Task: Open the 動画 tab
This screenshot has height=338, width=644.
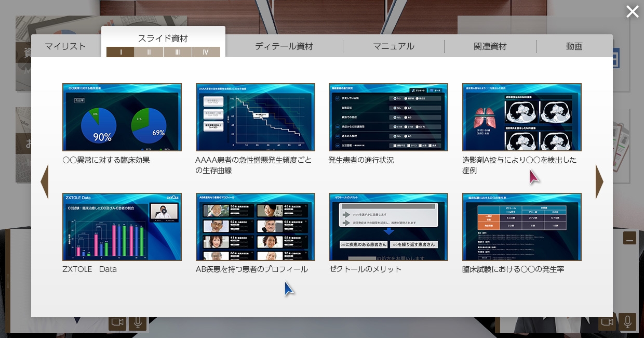Action: (x=574, y=46)
